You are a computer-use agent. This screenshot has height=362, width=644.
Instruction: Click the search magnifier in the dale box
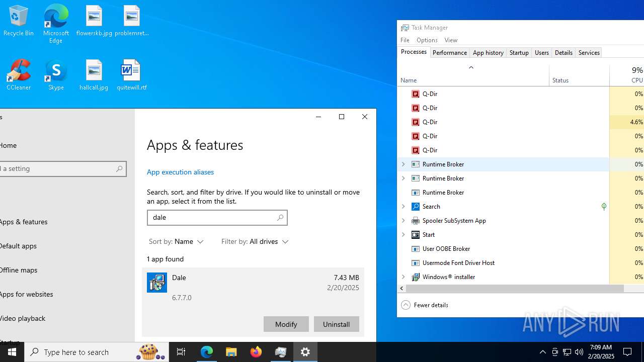[x=280, y=217]
